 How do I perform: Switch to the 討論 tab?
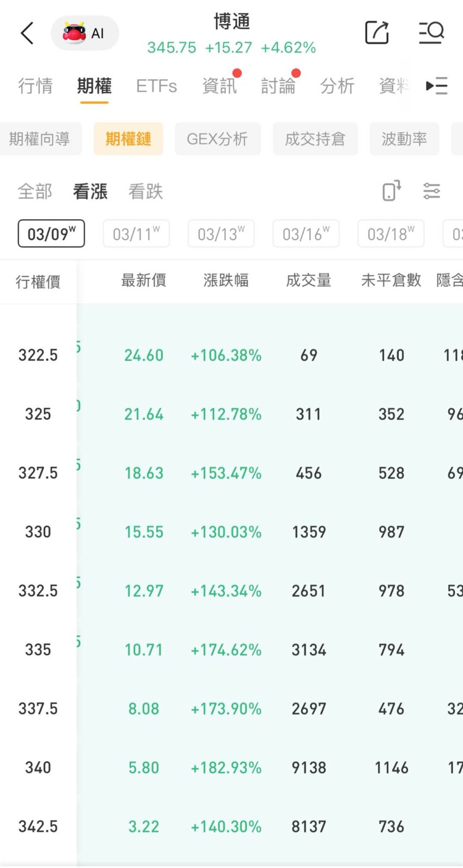(x=278, y=86)
